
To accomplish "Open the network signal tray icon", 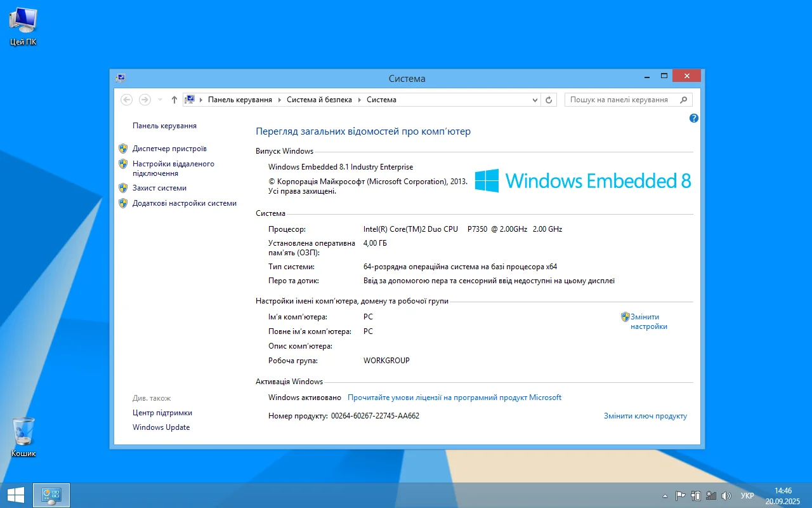I will 711,496.
